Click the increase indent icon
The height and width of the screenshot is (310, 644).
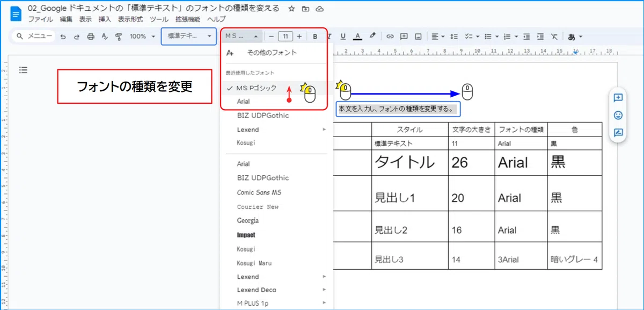coord(540,37)
